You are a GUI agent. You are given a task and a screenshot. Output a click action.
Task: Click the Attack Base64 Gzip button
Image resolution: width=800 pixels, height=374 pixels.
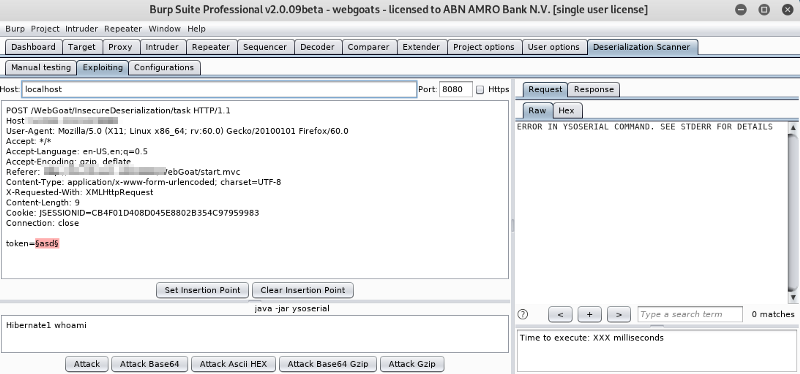coord(328,364)
